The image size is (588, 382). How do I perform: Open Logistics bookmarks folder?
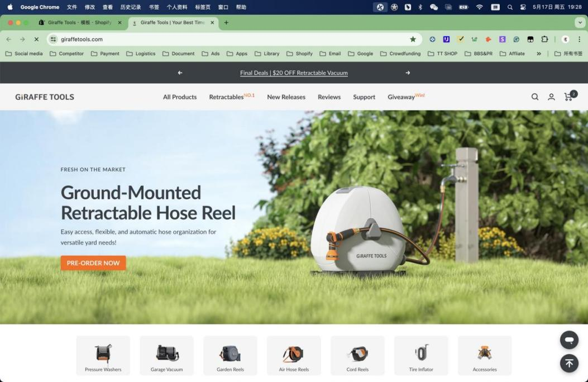[141, 54]
